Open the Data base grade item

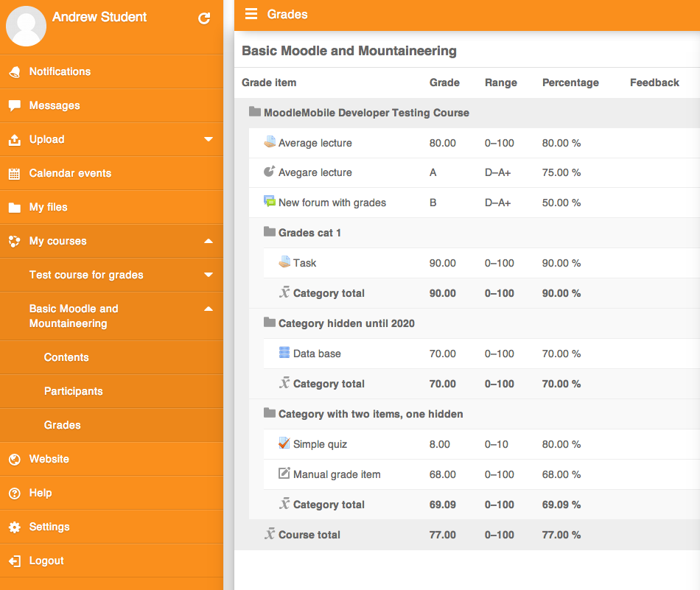[317, 354]
